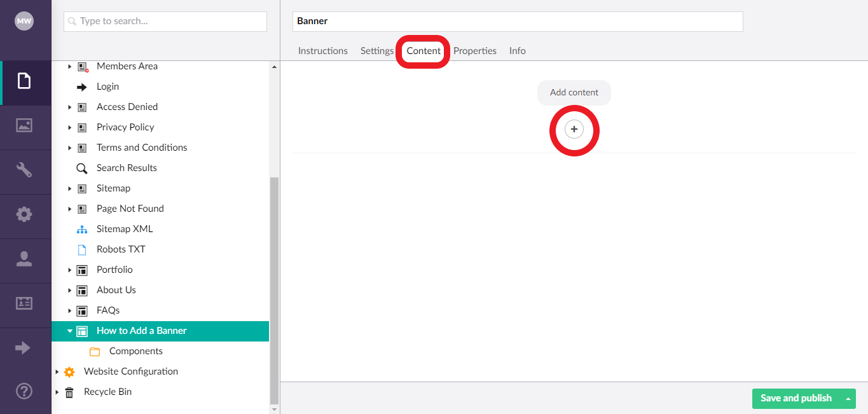Image resolution: width=868 pixels, height=414 pixels.
Task: Expand the Website Configuration node
Action: tap(57, 372)
